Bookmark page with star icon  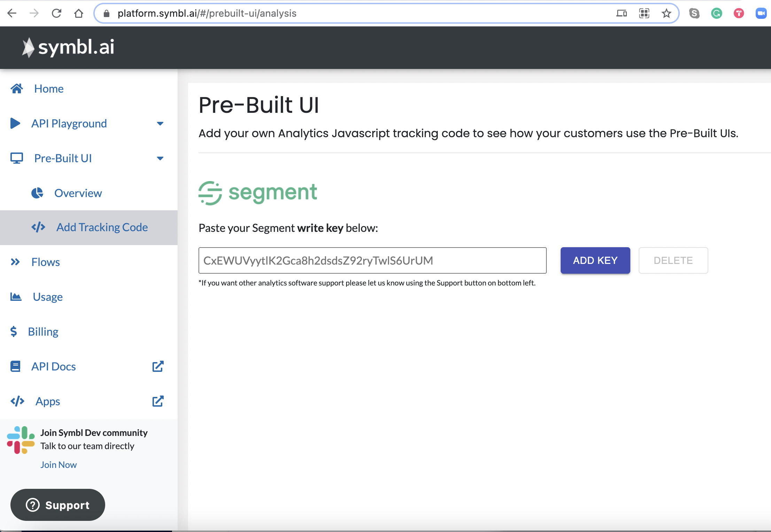click(666, 14)
